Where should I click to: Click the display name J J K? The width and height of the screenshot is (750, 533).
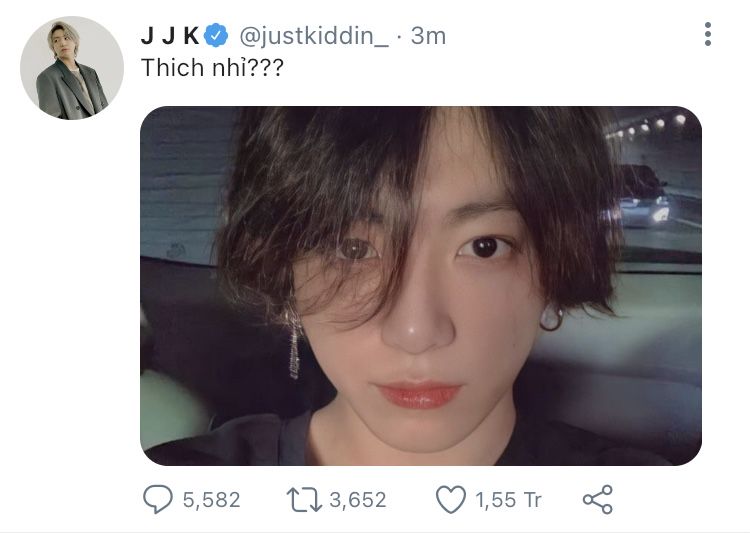pyautogui.click(x=170, y=36)
